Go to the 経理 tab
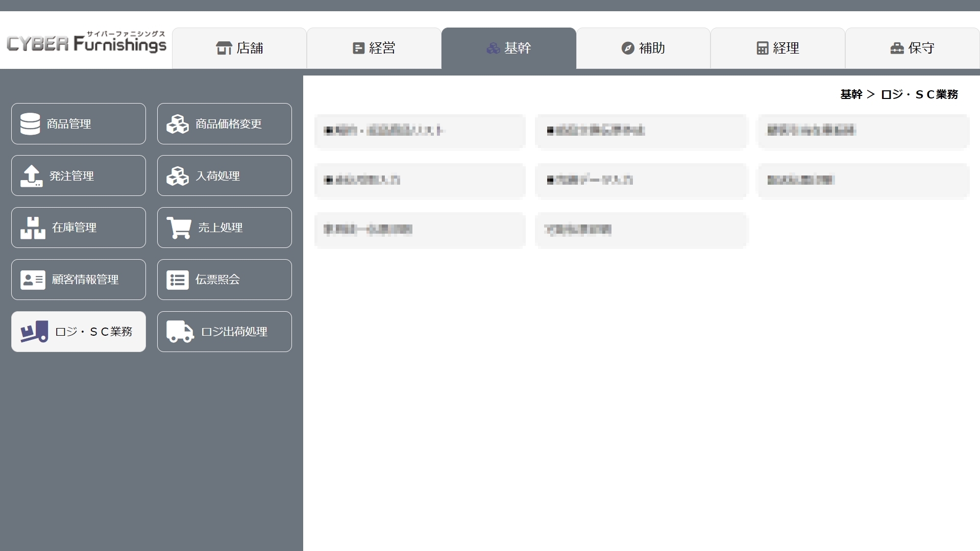 (x=778, y=48)
